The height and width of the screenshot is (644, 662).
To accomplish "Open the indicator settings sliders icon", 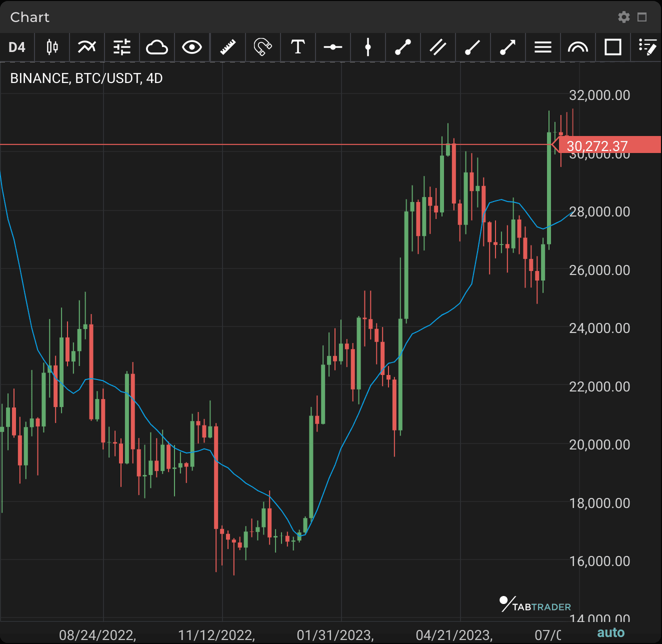I will 121,47.
